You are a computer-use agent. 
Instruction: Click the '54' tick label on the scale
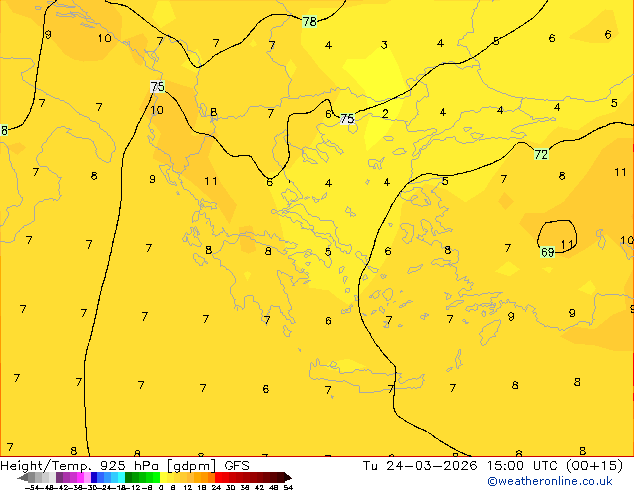click(288, 487)
